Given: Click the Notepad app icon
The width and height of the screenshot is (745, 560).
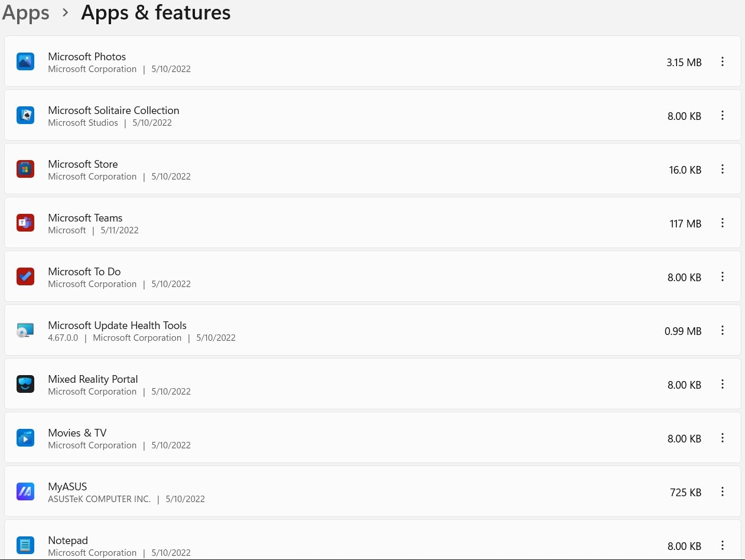Looking at the screenshot, I should coord(25,545).
